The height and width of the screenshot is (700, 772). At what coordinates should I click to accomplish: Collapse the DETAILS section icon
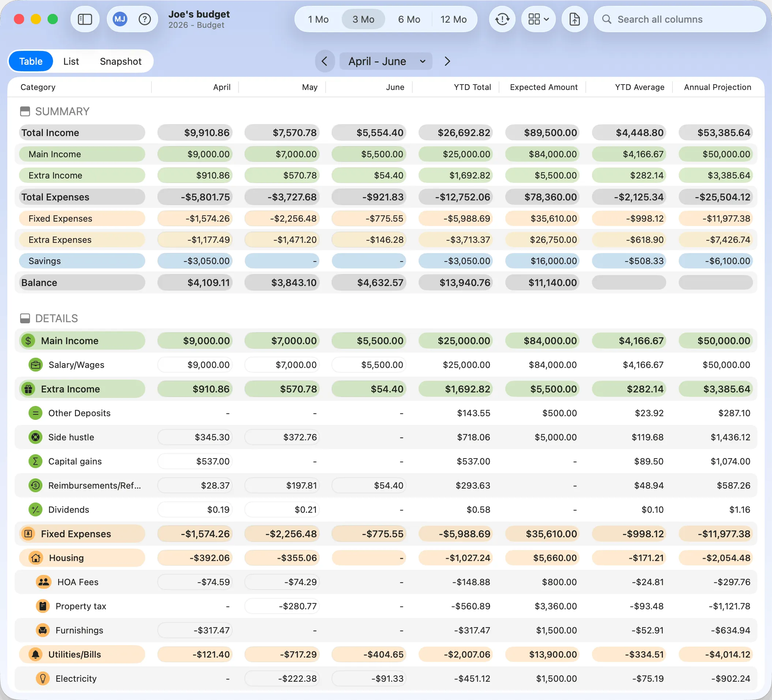point(25,319)
